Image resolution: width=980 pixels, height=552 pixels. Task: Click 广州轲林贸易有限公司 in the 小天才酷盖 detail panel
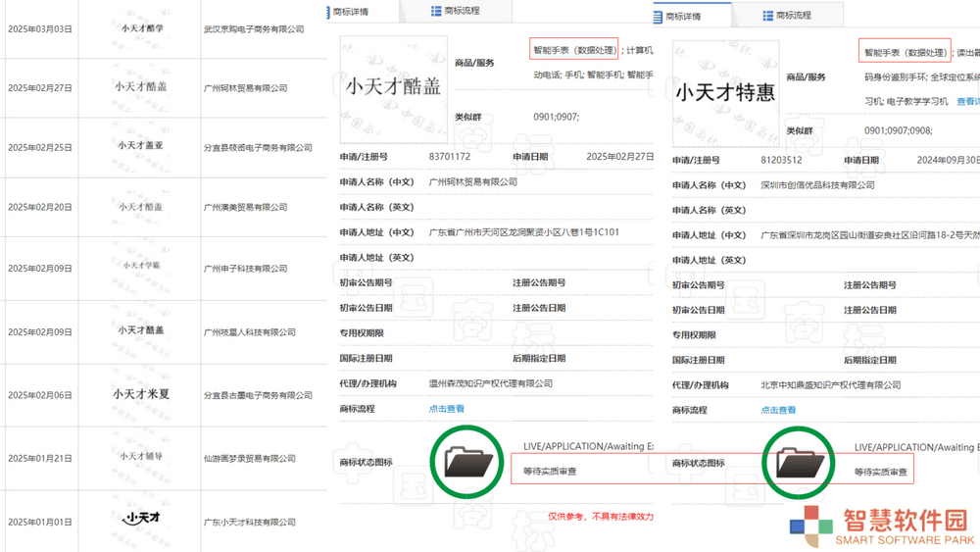[473, 182]
